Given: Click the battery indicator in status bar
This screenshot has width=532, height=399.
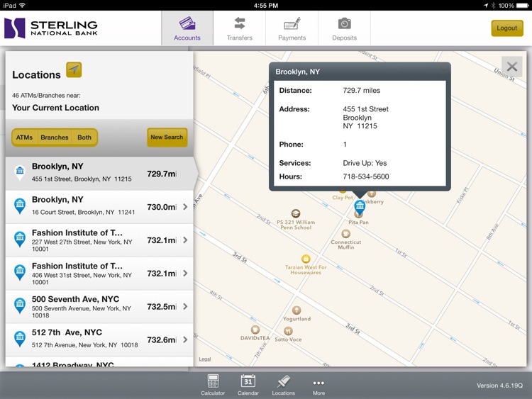Looking at the screenshot, I should (x=523, y=6).
